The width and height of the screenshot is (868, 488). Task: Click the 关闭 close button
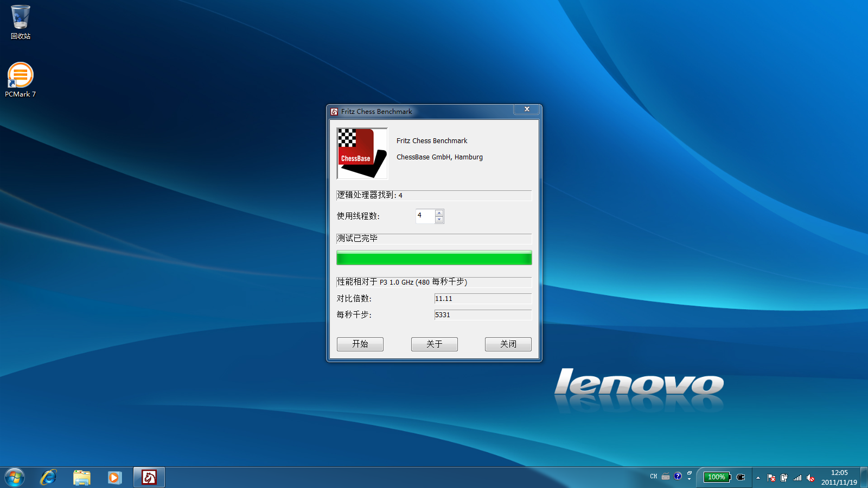(x=508, y=344)
